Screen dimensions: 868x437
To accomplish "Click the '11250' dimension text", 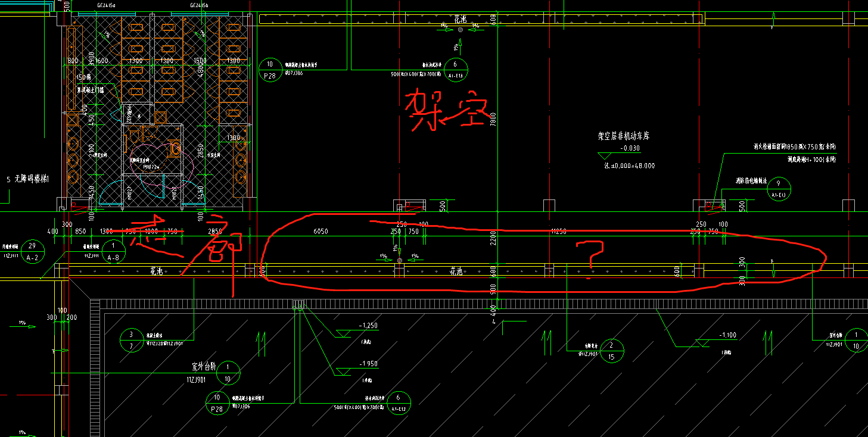I will tap(559, 231).
